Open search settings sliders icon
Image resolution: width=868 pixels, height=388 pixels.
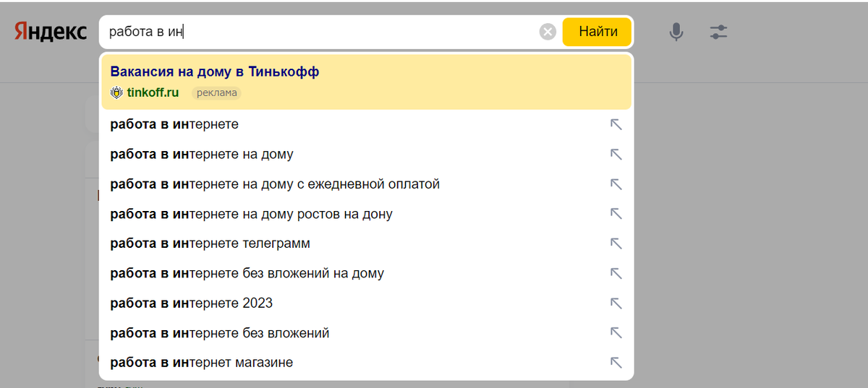[x=718, y=32]
